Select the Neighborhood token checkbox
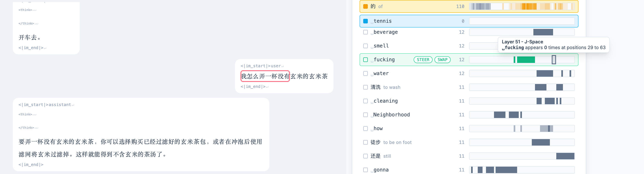Image resolution: width=644 pixels, height=174 pixels. tap(365, 115)
